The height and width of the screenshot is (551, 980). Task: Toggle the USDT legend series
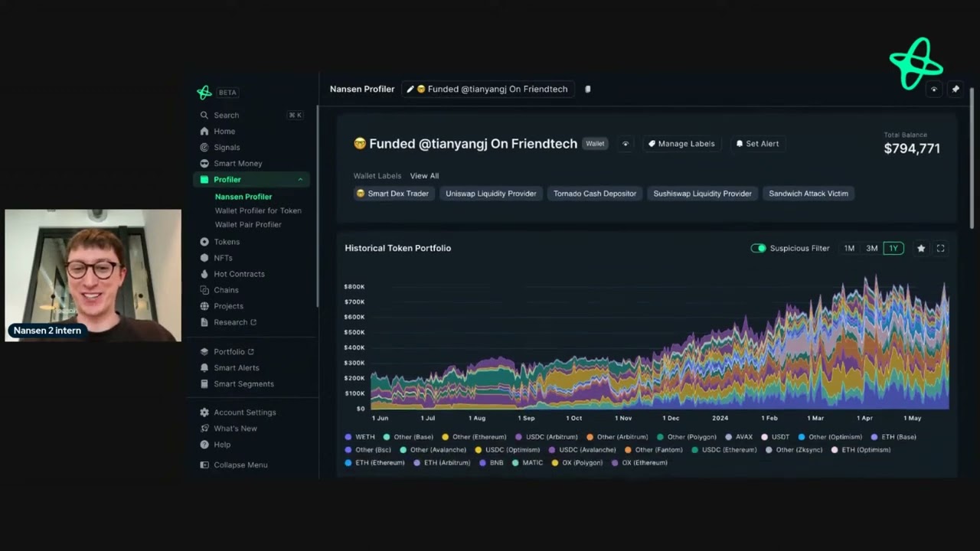(775, 437)
